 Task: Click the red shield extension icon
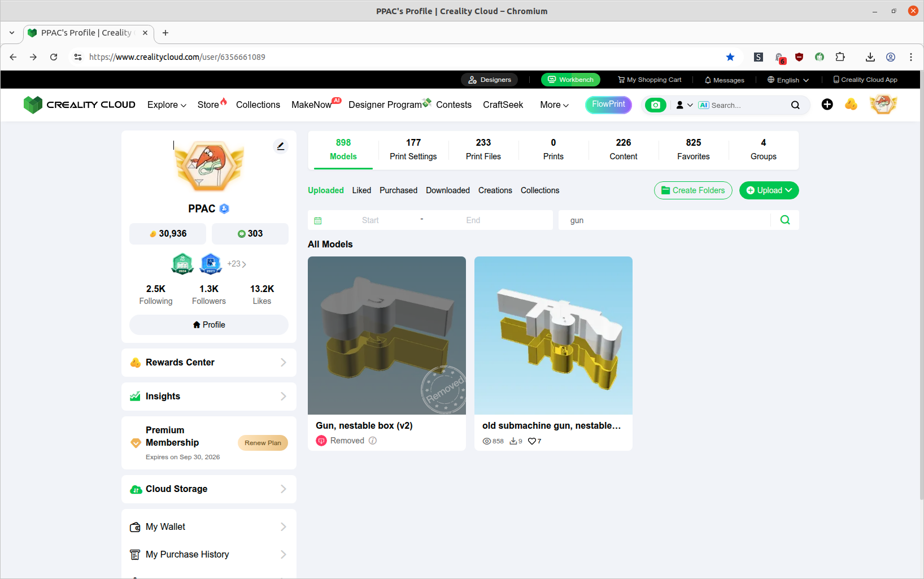pos(799,57)
